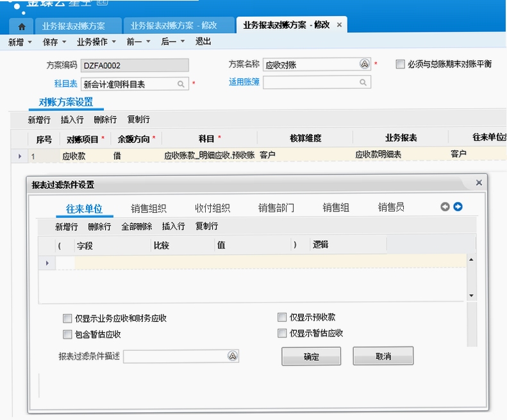
Task: Expand the 新增 dropdown menu
Action: 29,42
